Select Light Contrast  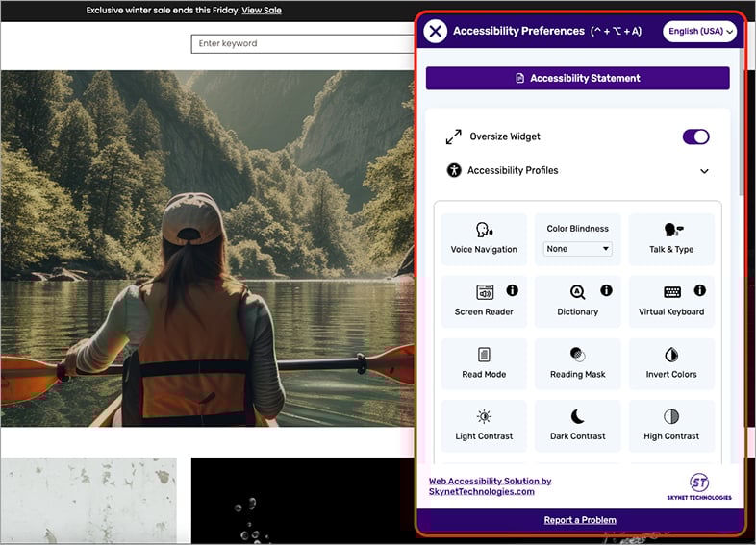[484, 426]
